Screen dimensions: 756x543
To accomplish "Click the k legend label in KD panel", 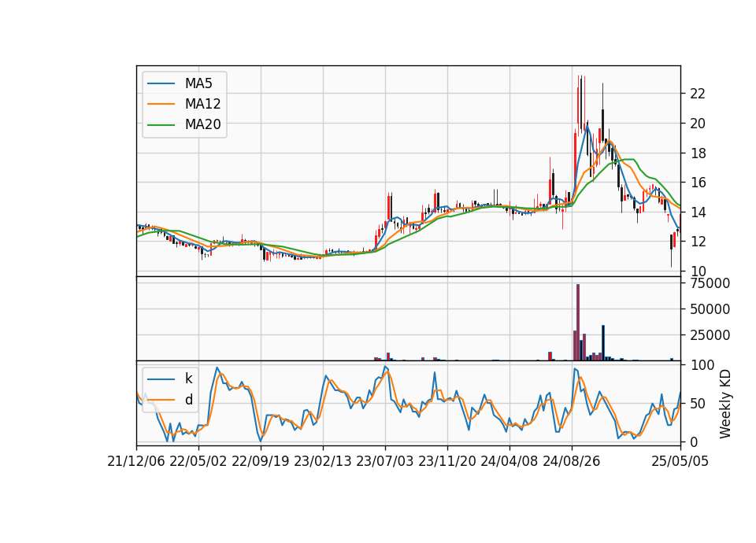I will (188, 379).
